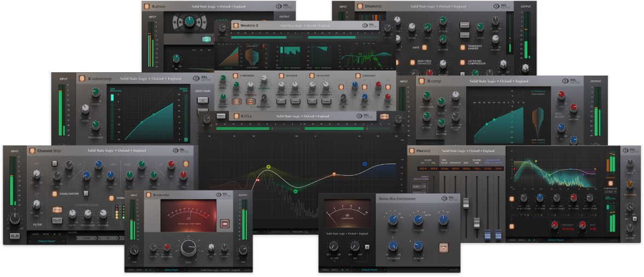Toggle the Vocalstrip 2 power button
644x277 pixels.
(236, 26)
